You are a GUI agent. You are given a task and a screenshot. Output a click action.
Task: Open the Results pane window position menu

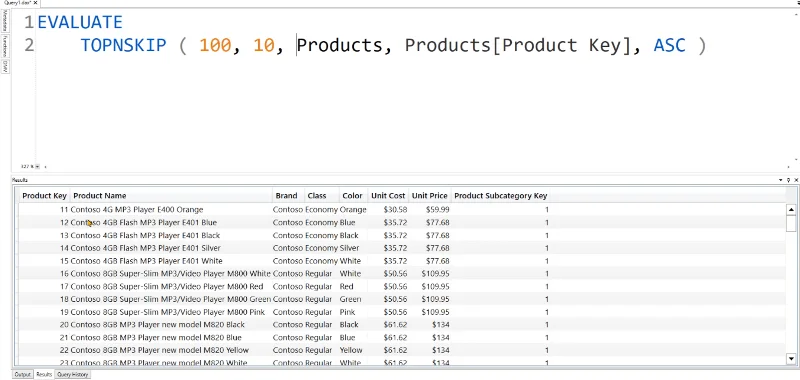780,180
